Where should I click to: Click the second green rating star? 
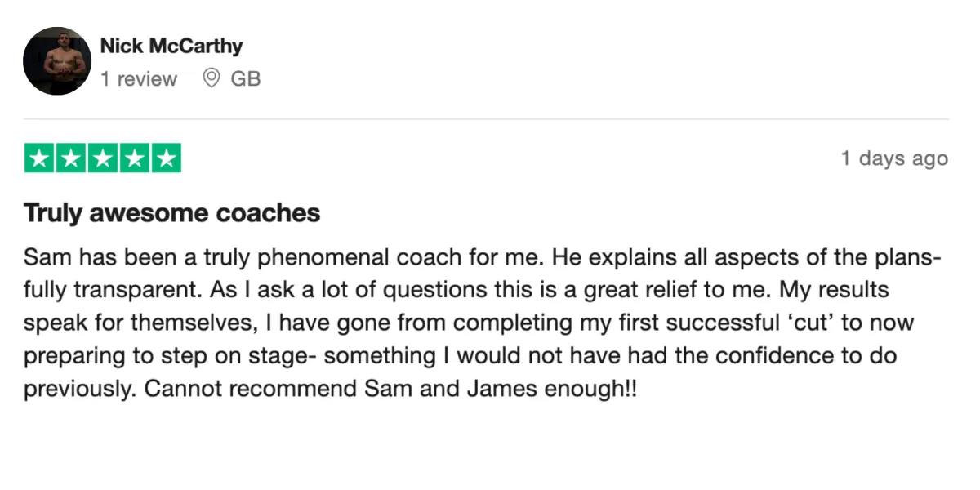pyautogui.click(x=71, y=158)
